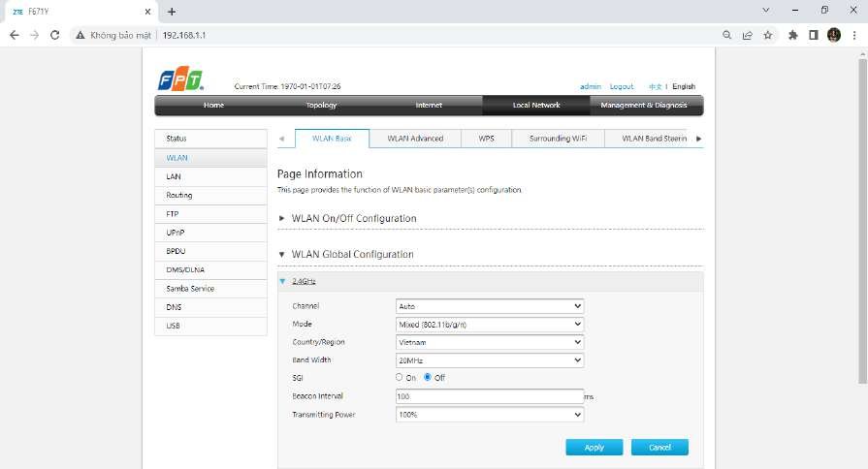This screenshot has height=469, width=868.
Task: Open the Topology menu
Action: coord(321,105)
